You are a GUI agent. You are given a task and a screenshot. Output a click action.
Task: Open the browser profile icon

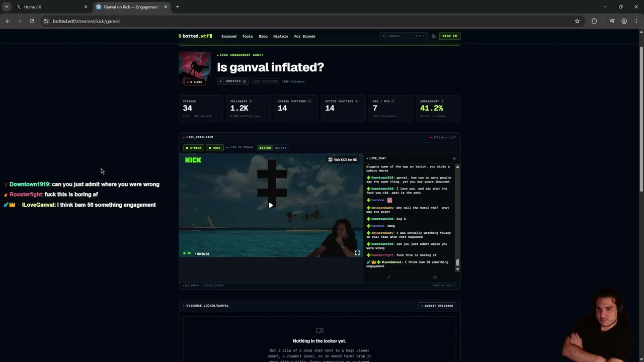coord(624,21)
